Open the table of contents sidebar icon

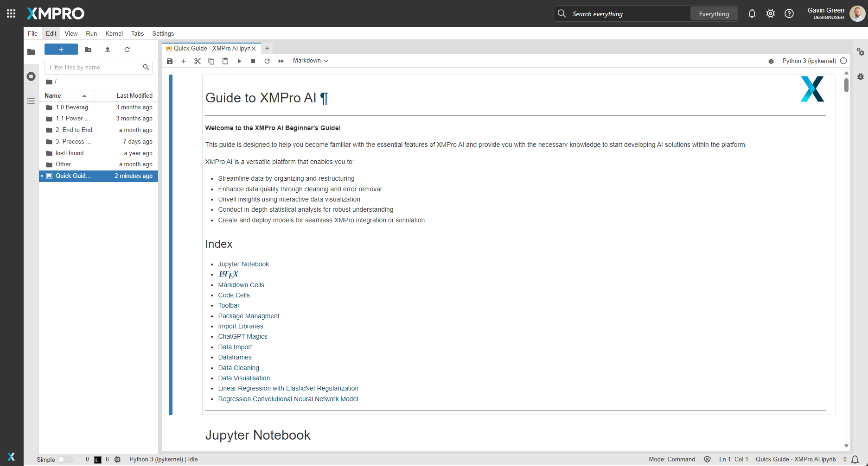point(31,101)
